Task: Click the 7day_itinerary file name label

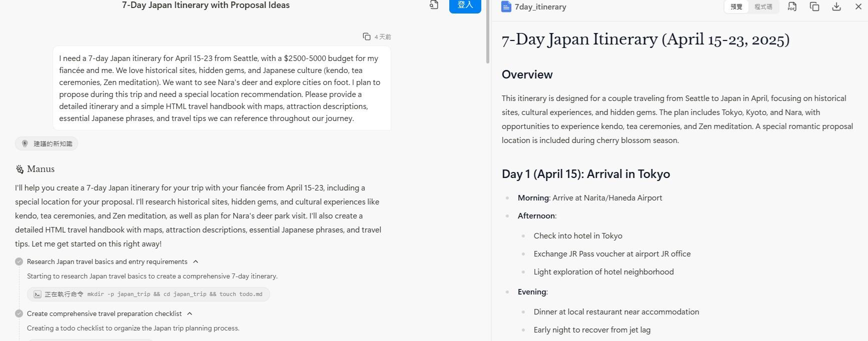Action: point(540,7)
